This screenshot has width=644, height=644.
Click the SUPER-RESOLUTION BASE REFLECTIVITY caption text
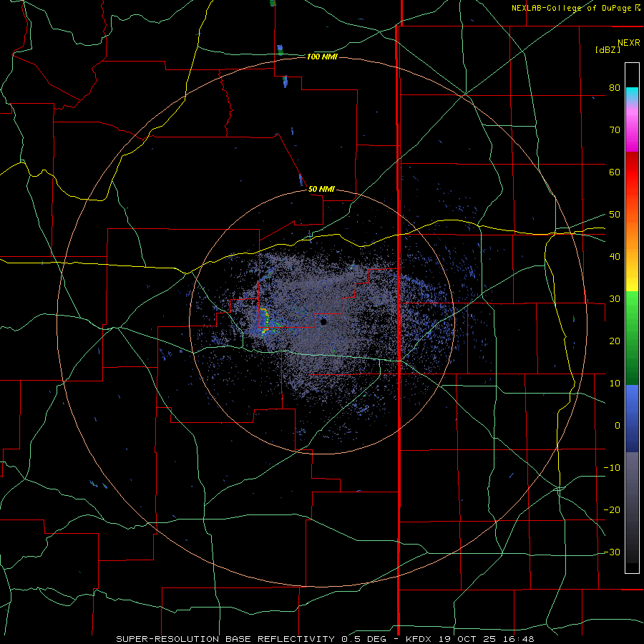click(x=225, y=639)
